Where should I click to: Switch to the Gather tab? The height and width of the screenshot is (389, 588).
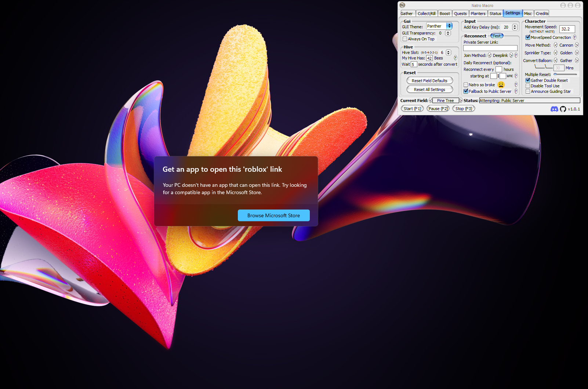[407, 14]
